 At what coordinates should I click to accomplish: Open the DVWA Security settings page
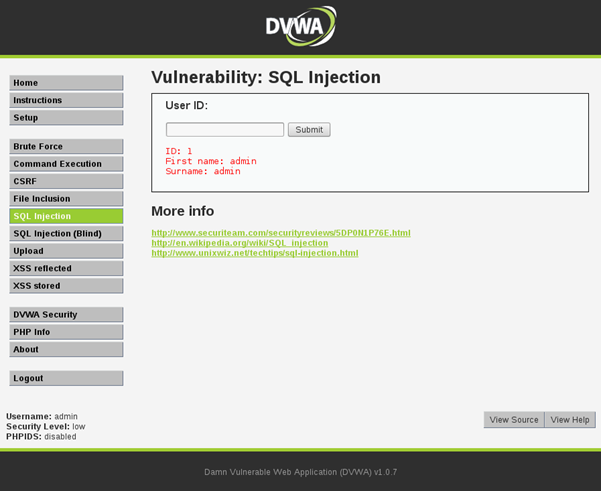click(x=66, y=315)
